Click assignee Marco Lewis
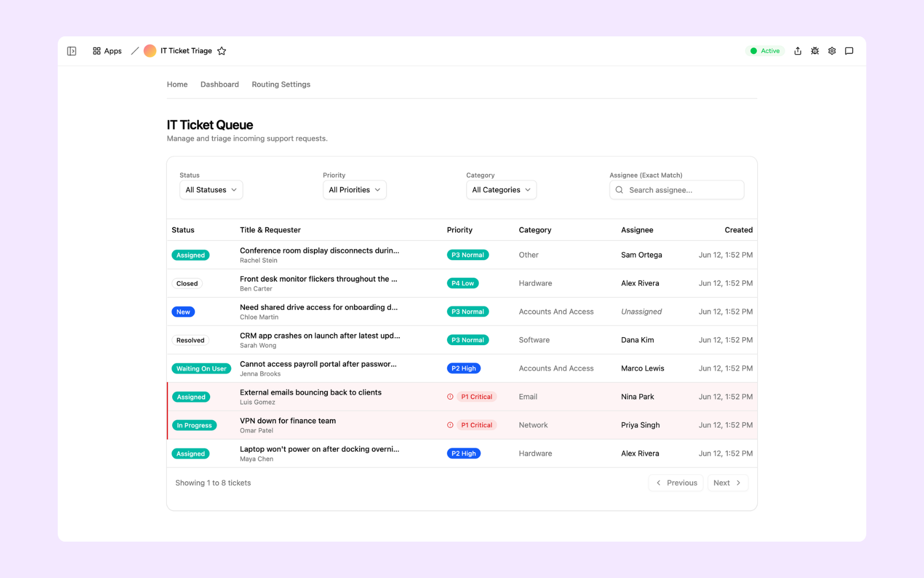The width and height of the screenshot is (924, 578). pyautogui.click(x=642, y=368)
